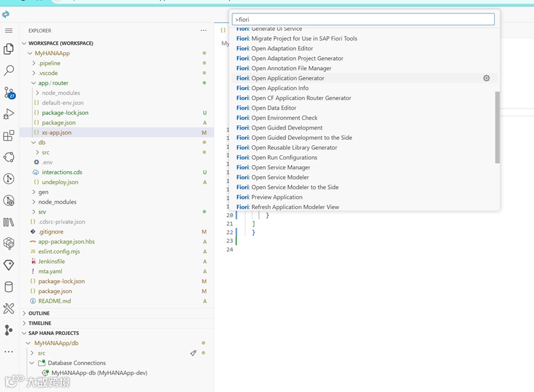
Task: Expand the gen folder
Action: click(x=34, y=192)
